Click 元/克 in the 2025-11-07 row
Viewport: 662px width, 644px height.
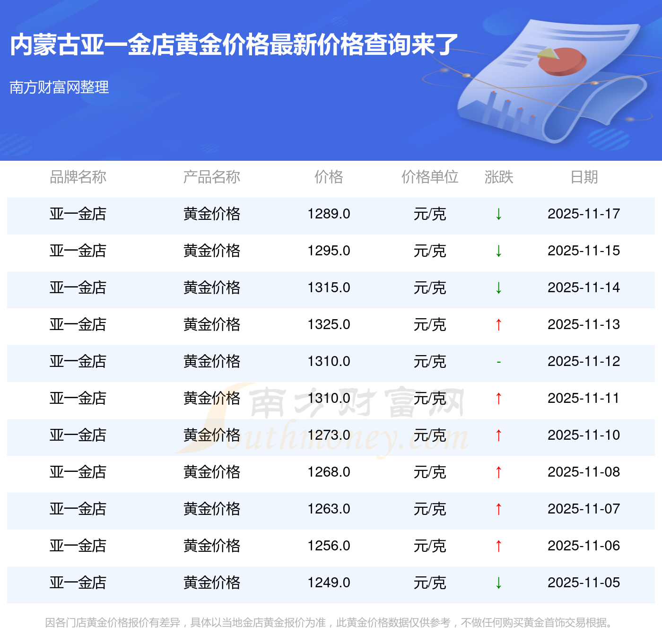pyautogui.click(x=430, y=509)
